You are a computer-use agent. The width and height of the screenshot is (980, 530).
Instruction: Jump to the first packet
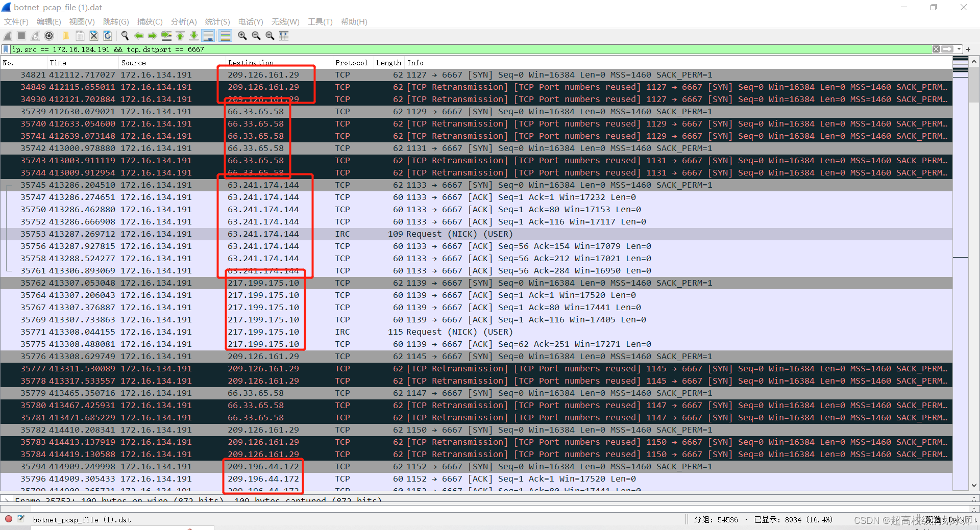[x=180, y=36]
